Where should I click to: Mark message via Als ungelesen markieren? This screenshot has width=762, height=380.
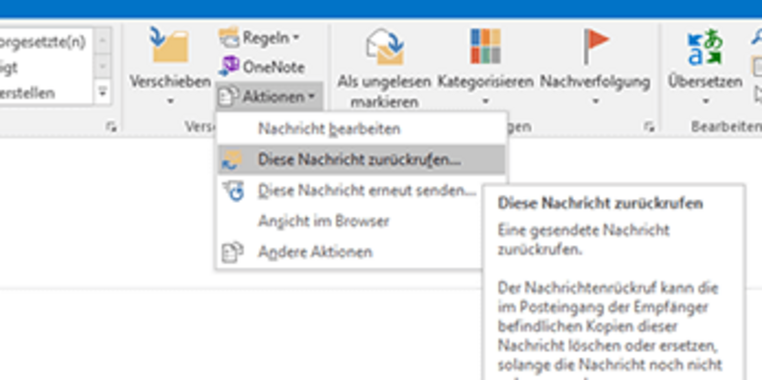[384, 69]
